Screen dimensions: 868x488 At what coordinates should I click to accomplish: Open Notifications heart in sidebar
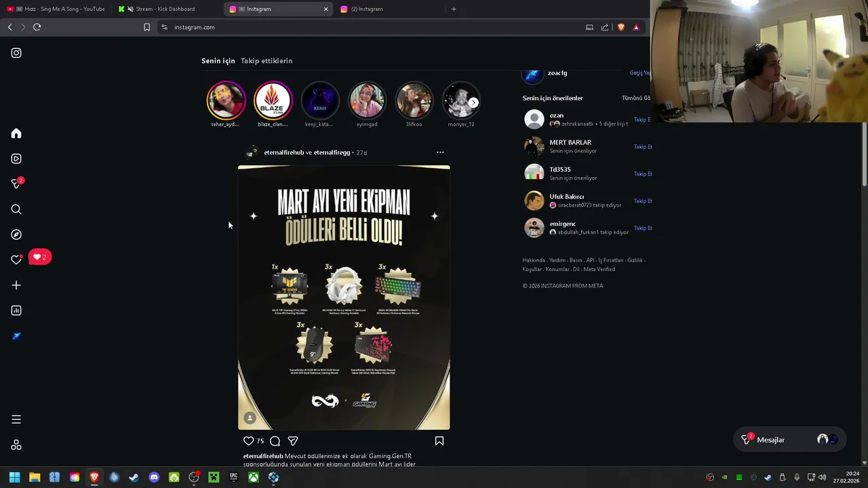tap(16, 260)
